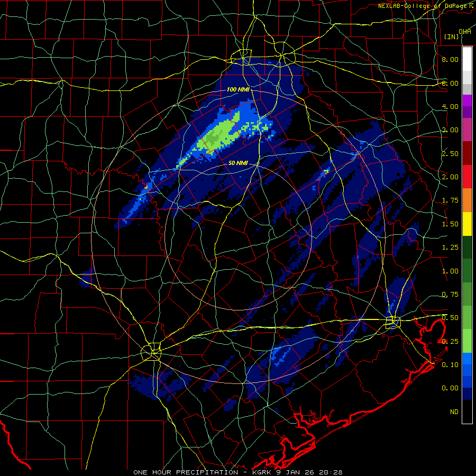The image size is (476, 476).
Task: Click the lime green swatch beside 0.25
Action: pyautogui.click(x=467, y=341)
